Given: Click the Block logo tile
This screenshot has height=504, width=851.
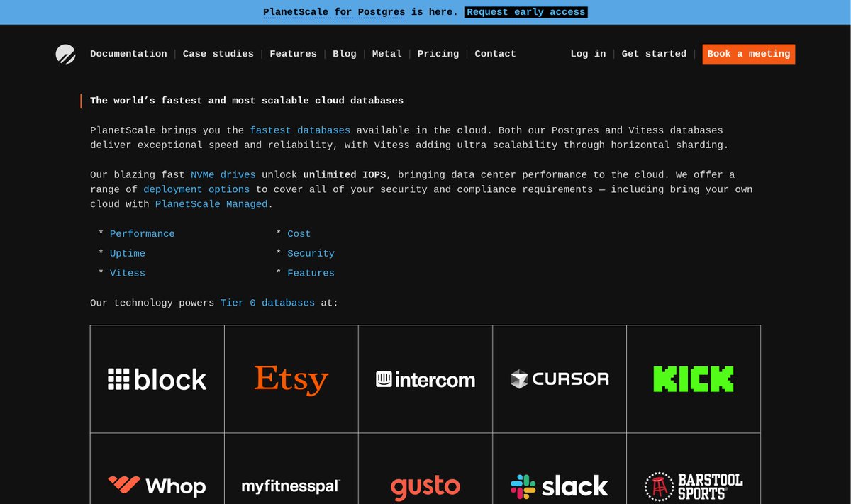Looking at the screenshot, I should click(157, 379).
